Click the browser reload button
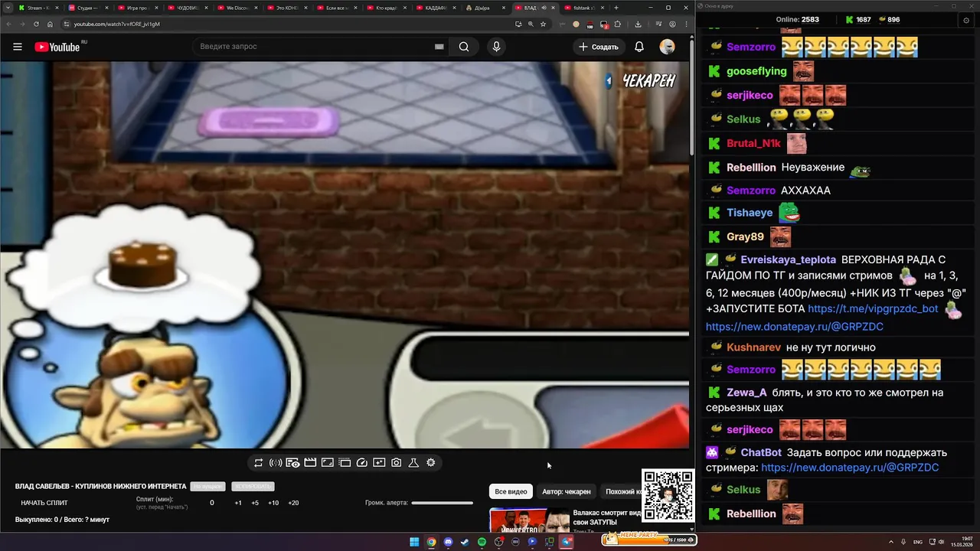Image resolution: width=980 pixels, height=551 pixels. [x=36, y=24]
